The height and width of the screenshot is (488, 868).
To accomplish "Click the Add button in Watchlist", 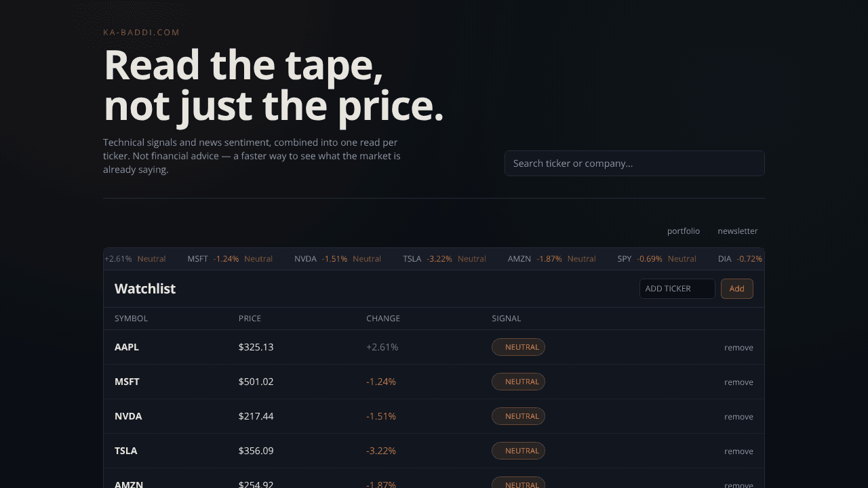I will click(737, 289).
